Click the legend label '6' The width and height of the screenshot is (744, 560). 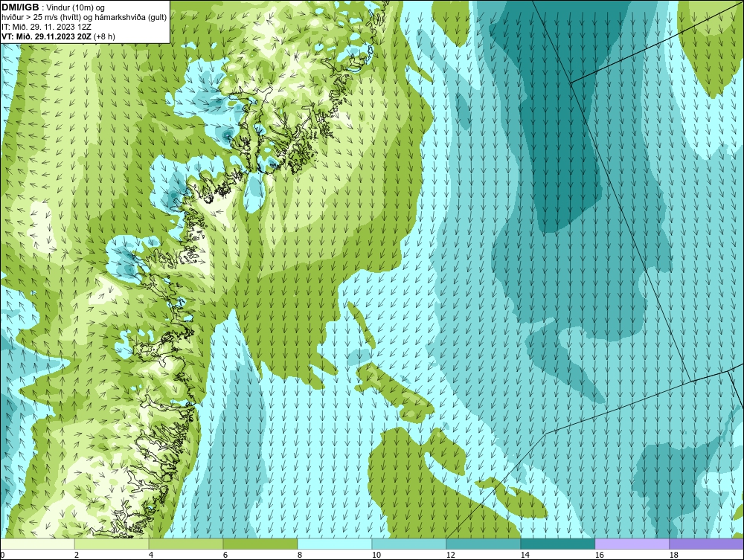[x=225, y=555]
